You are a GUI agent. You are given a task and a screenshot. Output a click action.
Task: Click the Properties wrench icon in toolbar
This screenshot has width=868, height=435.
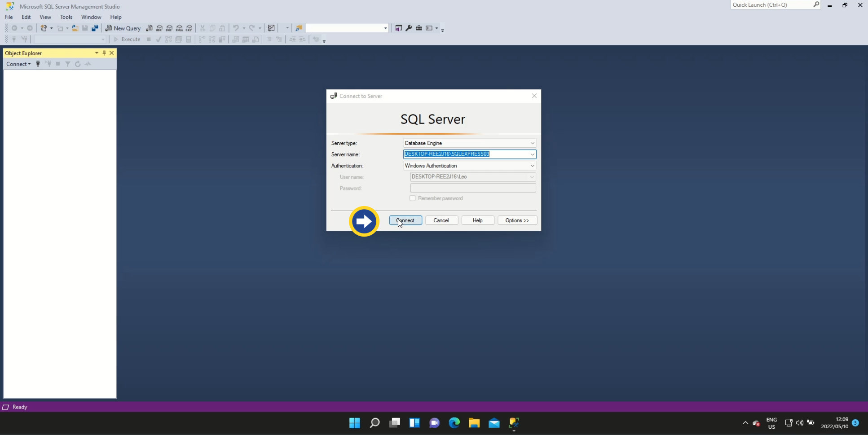[409, 28]
